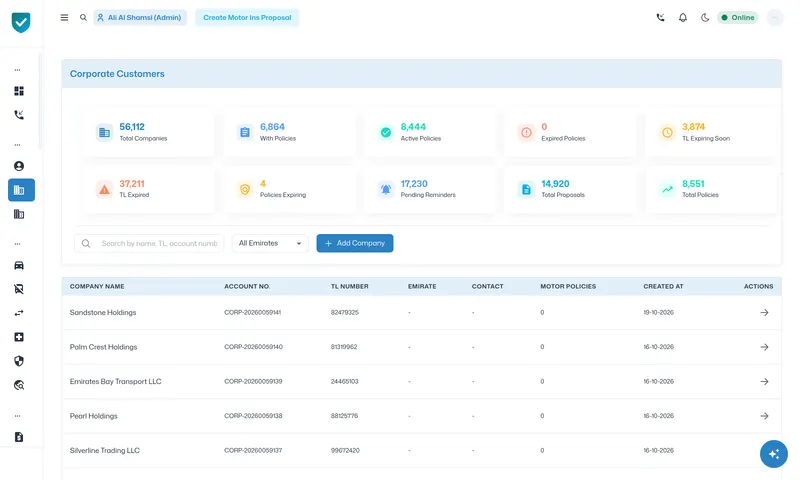Toggle the Online status badge

coord(738,17)
